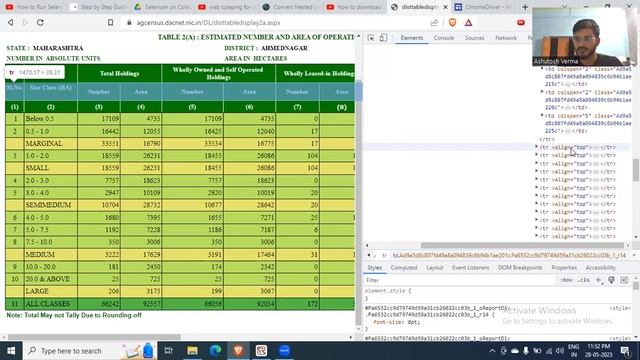Screen dimensions: 640x360
Task: Select the Computed pane tab
Action: (404, 268)
